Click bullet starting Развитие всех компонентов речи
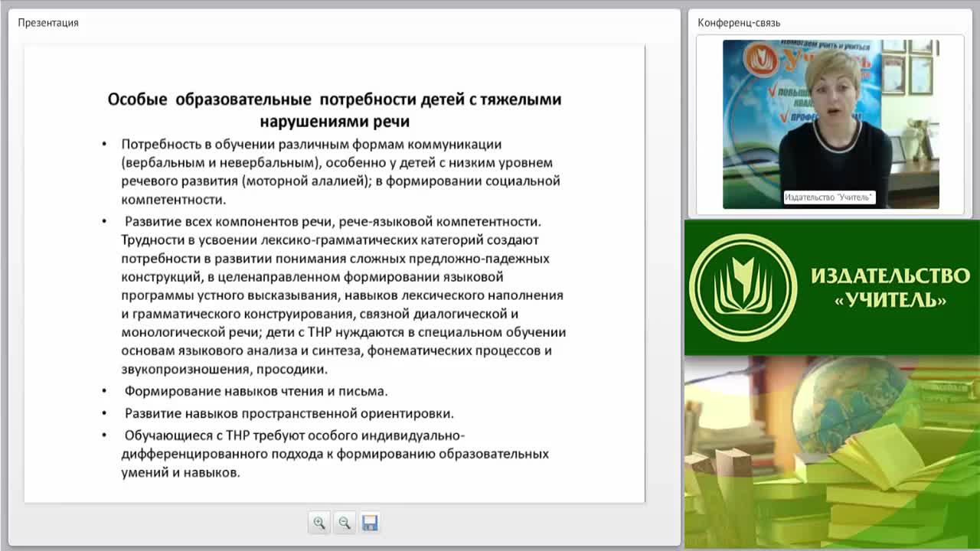This screenshot has width=980, height=551. coord(344,295)
